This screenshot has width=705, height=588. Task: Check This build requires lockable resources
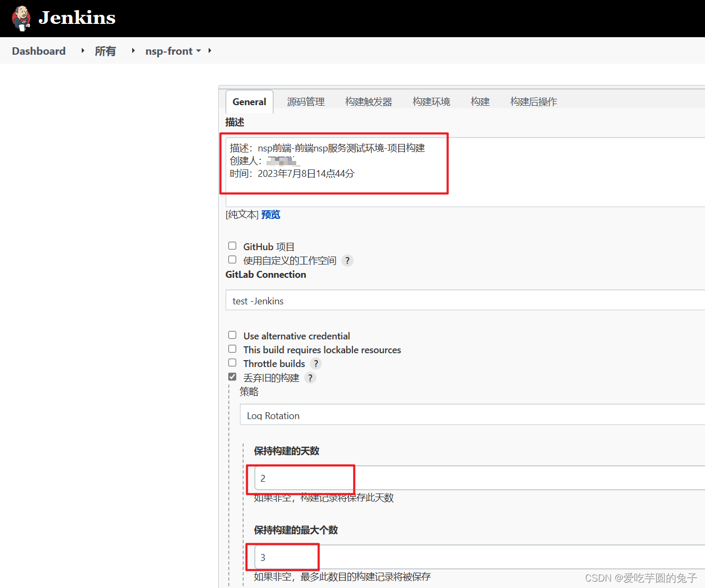(232, 349)
